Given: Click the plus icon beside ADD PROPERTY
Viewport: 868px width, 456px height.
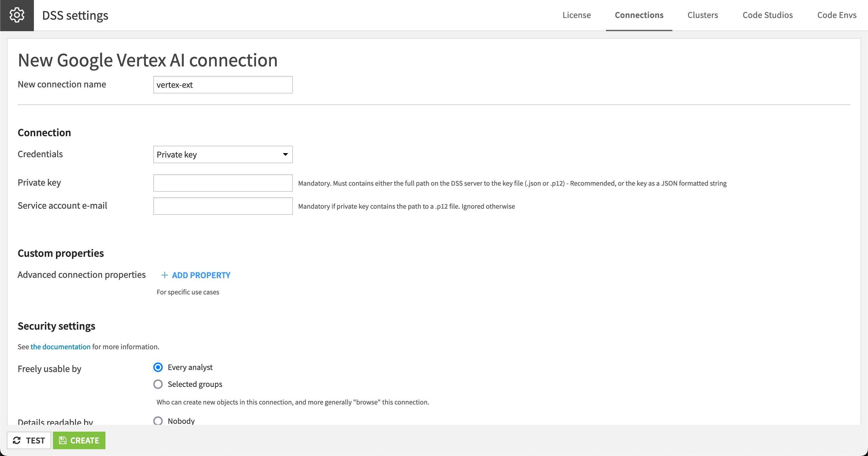Looking at the screenshot, I should [165, 275].
